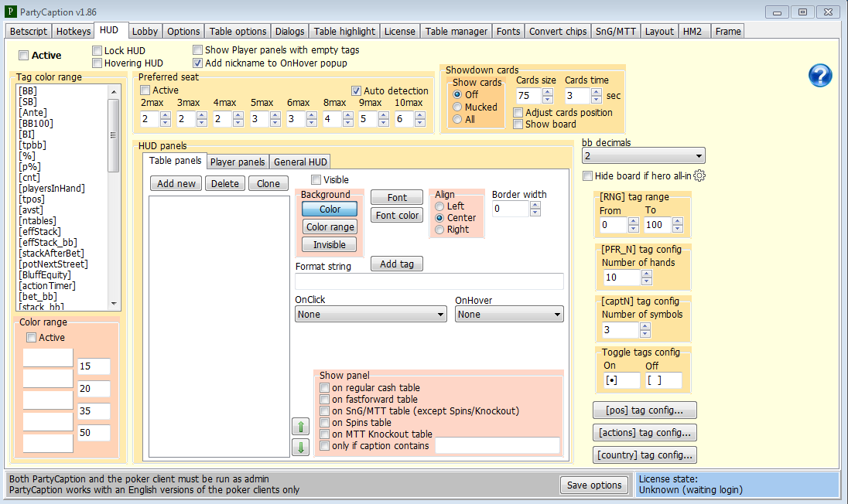The width and height of the screenshot is (848, 504).
Task: Move panel up with green arrow
Action: 301,426
